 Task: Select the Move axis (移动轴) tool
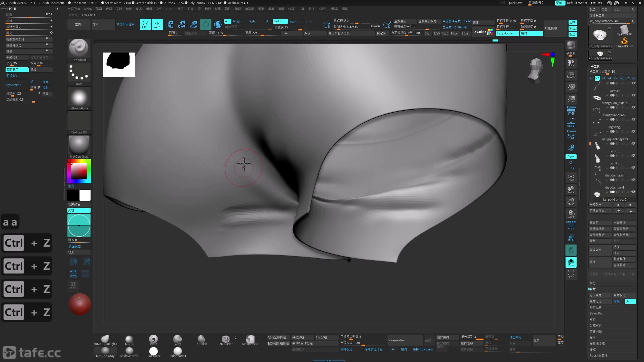tap(170, 24)
